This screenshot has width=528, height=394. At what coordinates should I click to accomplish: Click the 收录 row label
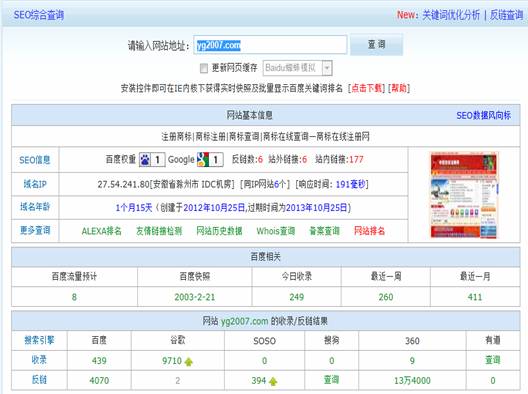point(39,360)
